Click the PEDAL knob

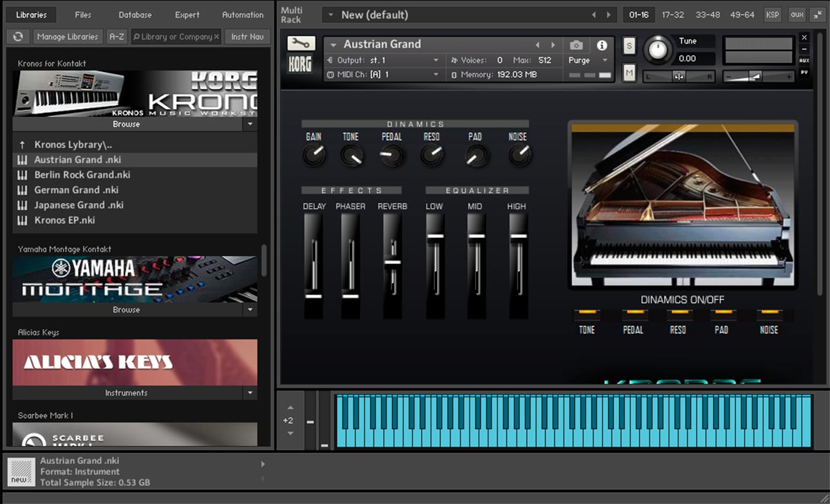pyautogui.click(x=392, y=155)
